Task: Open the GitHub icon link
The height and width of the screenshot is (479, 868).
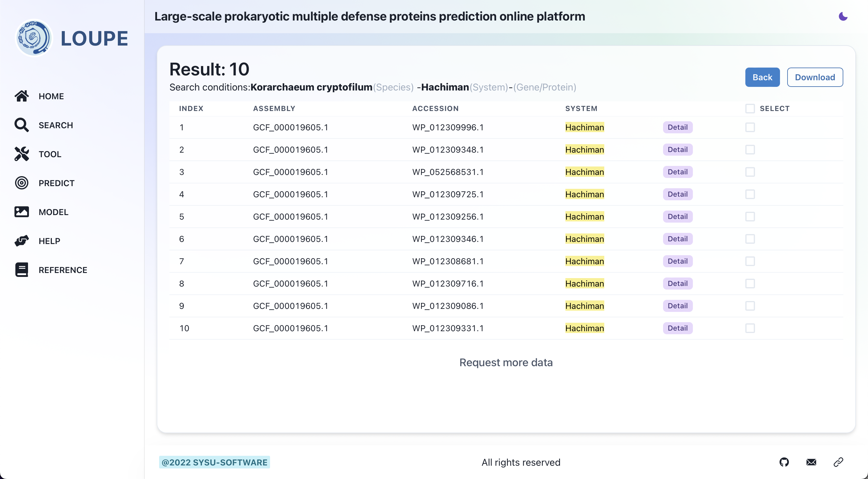Action: (x=784, y=462)
